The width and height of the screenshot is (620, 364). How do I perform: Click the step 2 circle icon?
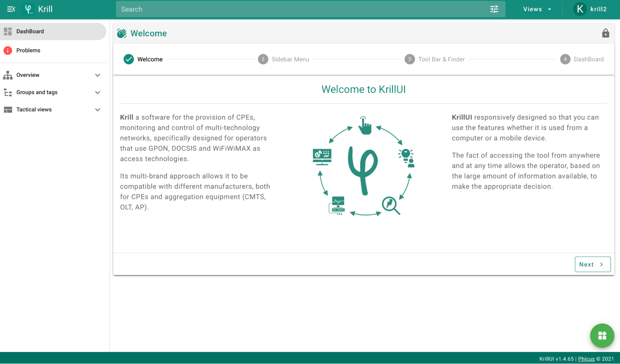click(263, 59)
